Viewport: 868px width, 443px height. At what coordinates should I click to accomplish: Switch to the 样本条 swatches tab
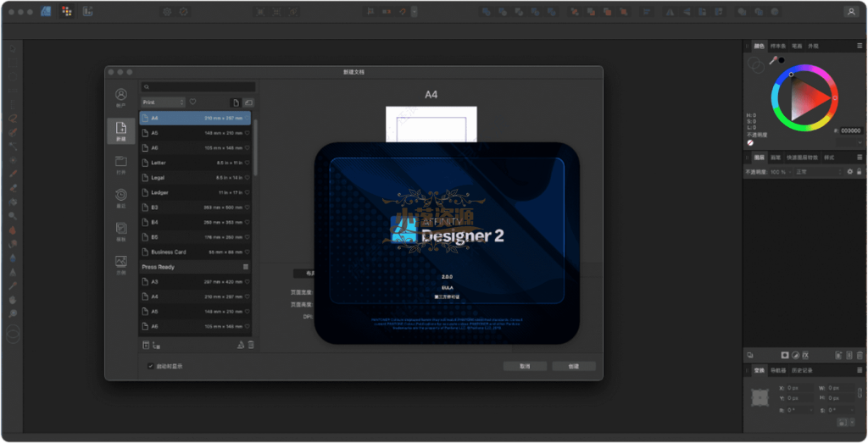pos(778,47)
